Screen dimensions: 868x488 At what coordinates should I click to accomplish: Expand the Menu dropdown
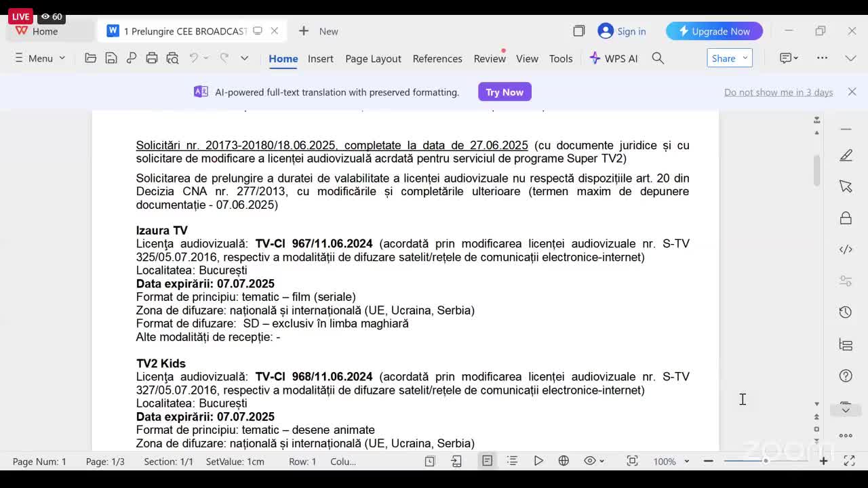[40, 58]
